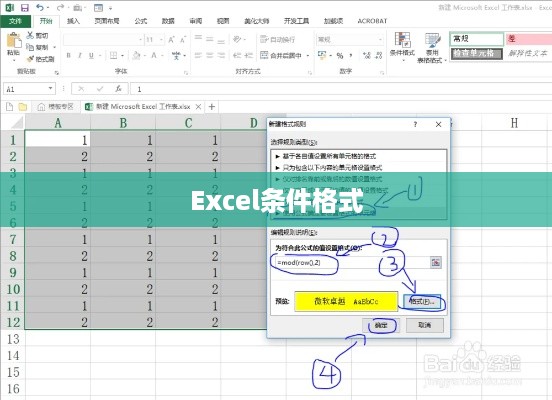Toggle Wrap Text (自动换行)
Image resolution: width=552 pixels, height=400 pixels.
(x=278, y=39)
